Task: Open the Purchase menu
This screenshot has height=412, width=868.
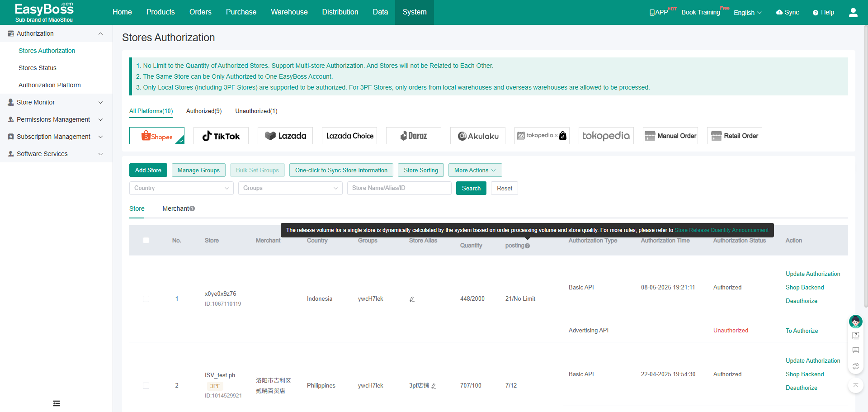Action: [x=241, y=12]
